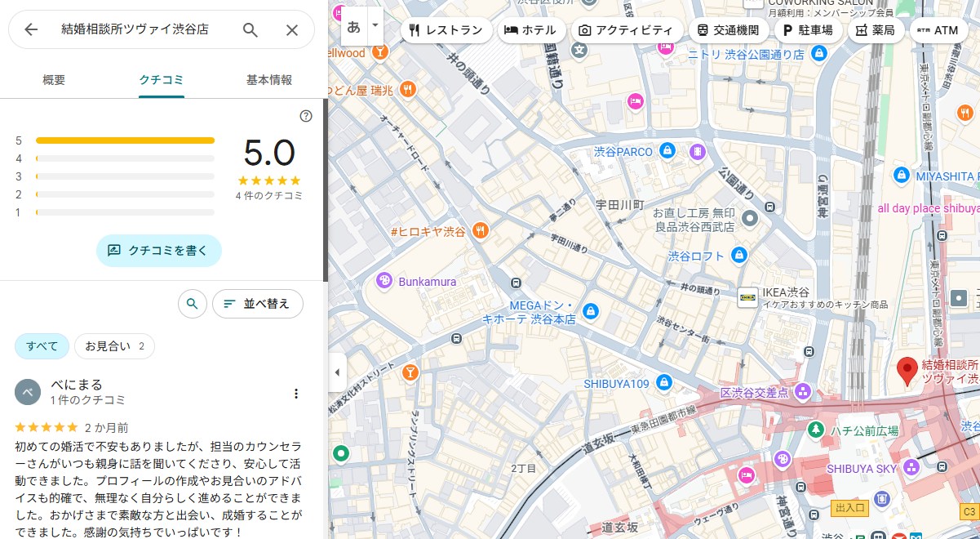Select the Bunkamura map marker

pos(384,282)
